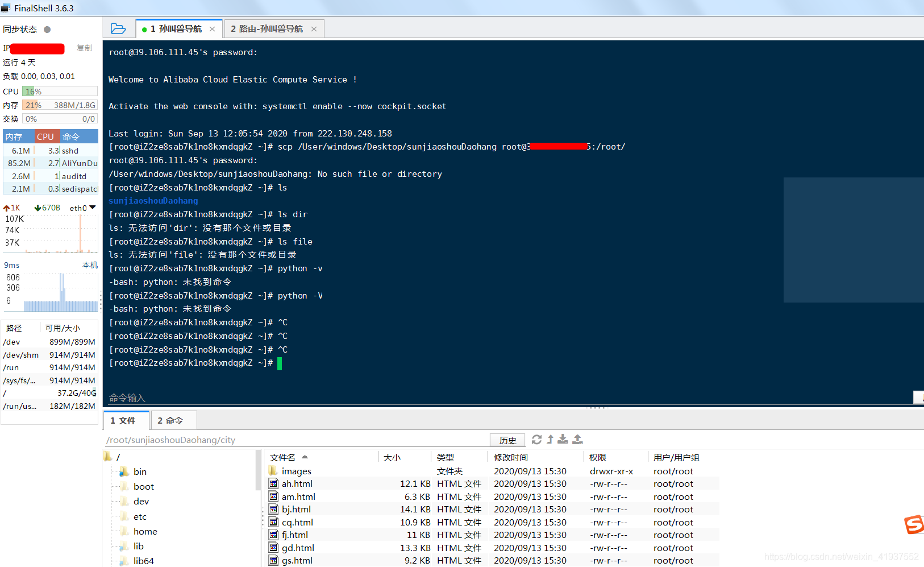Expand the eth0 interface dropdown
Screen dimensions: 924x567
click(92, 208)
